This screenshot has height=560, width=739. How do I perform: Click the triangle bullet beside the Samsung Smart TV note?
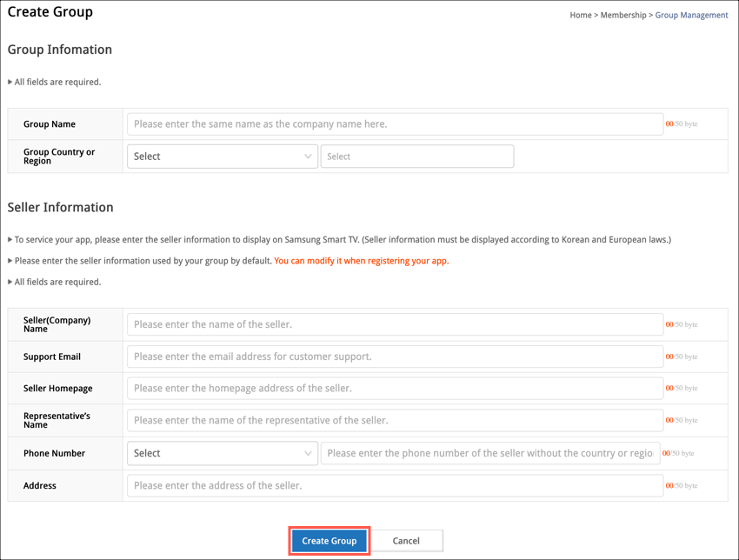tap(10, 240)
